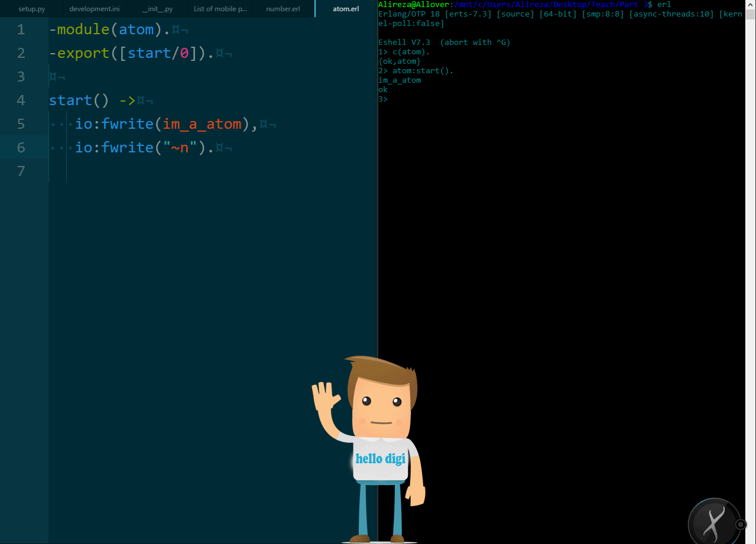Click the Eshell V7.3 line in terminal
This screenshot has width=756, height=544.
[444, 43]
